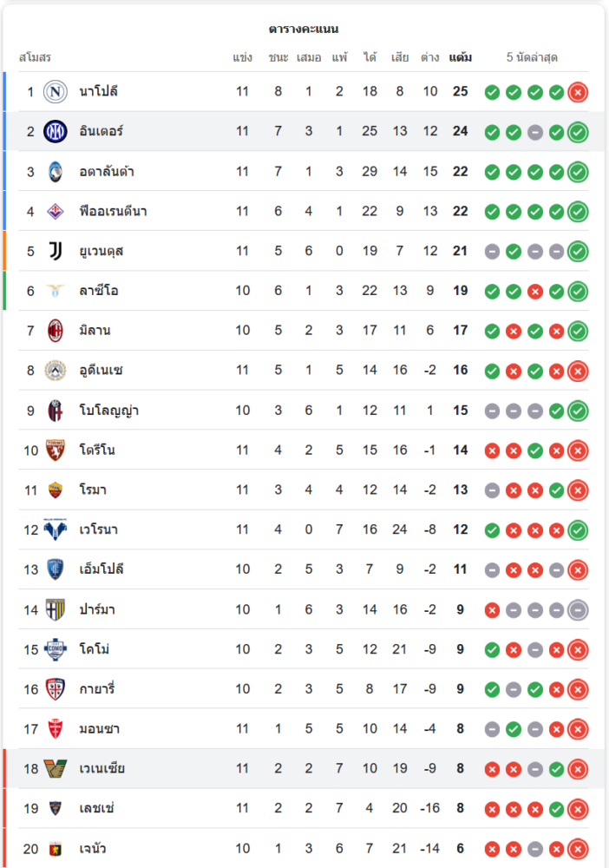Click the Fiorentina club crest icon
609x868 pixels.
point(56,211)
